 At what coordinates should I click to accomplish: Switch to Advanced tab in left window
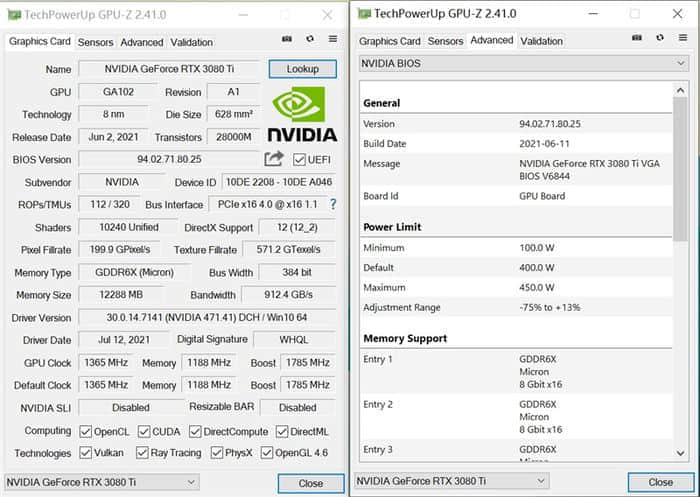pos(142,42)
